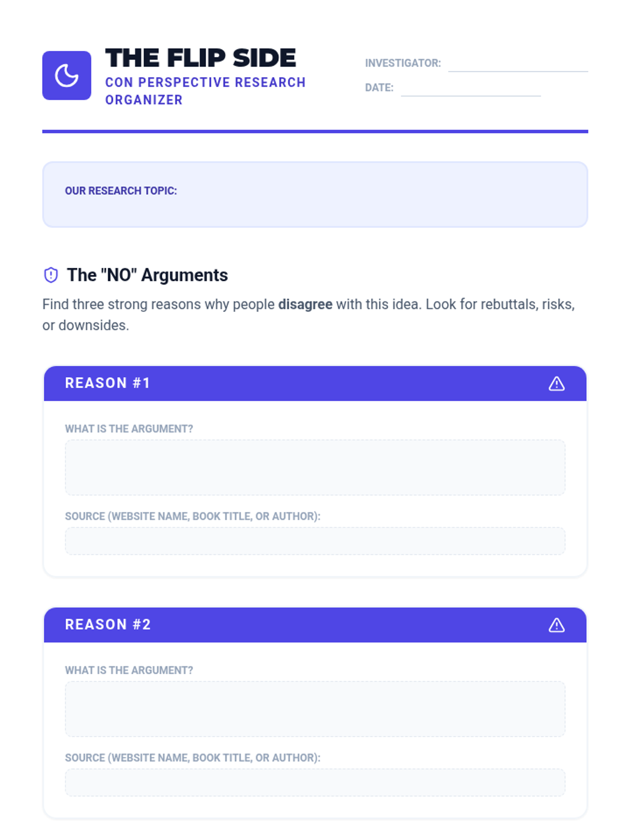Click the bold word disagree
Screen dimensions: 630x840
tap(305, 304)
